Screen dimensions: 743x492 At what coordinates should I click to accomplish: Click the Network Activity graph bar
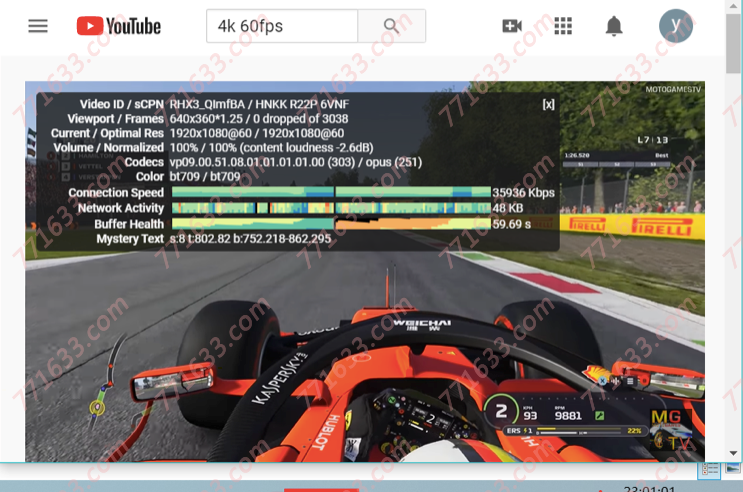click(331, 208)
